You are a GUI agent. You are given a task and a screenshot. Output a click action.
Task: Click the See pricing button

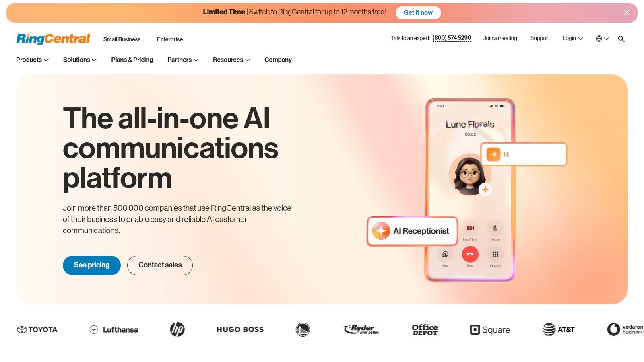coord(92,265)
